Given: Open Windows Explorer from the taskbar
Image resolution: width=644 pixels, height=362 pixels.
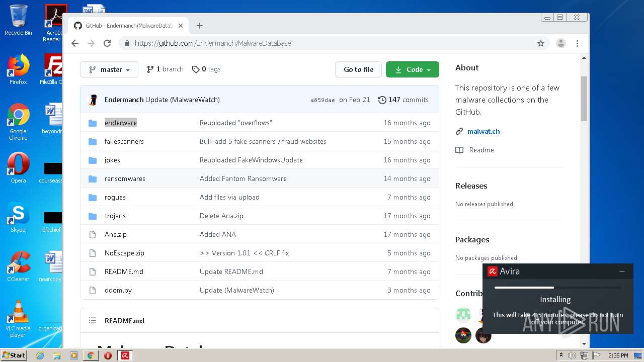Looking at the screenshot, I should pyautogui.click(x=57, y=355).
